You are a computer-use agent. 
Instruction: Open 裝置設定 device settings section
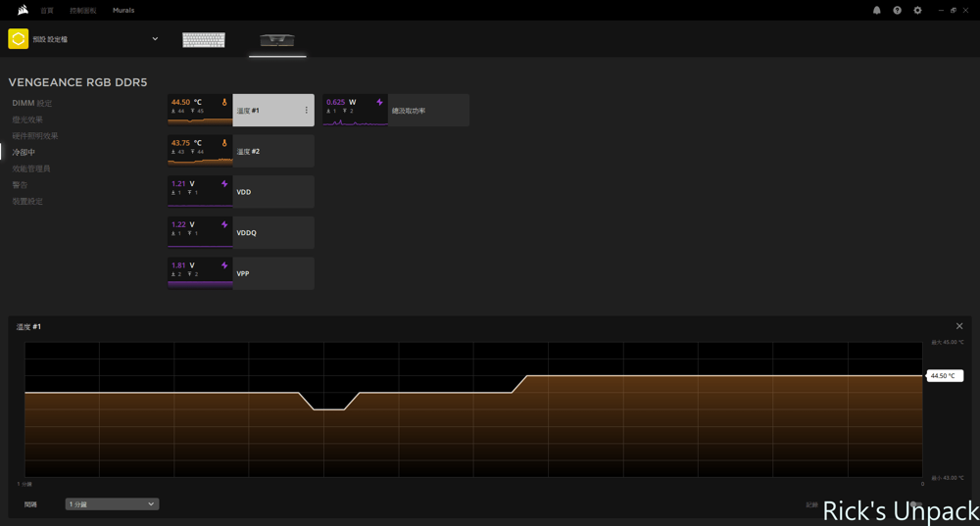[x=27, y=201]
